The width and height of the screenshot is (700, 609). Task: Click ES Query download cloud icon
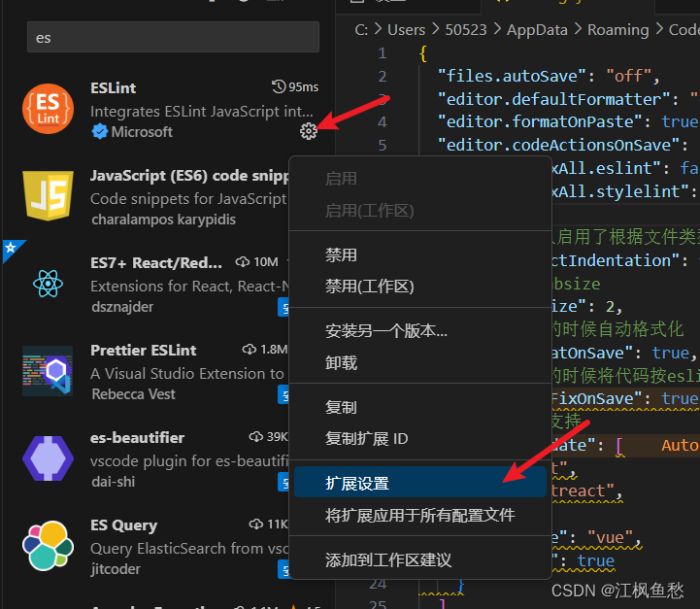click(x=255, y=524)
